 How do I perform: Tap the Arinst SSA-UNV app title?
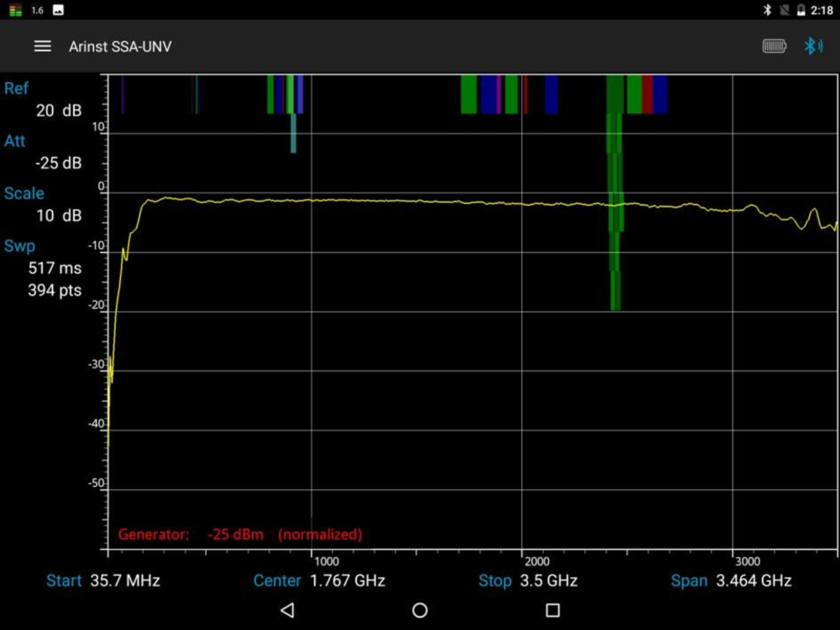(120, 47)
